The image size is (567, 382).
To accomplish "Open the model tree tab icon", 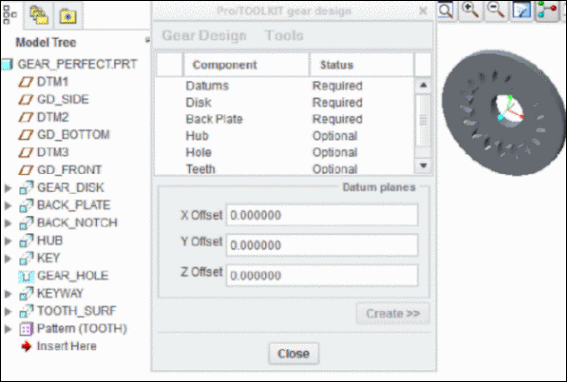I will [x=10, y=15].
